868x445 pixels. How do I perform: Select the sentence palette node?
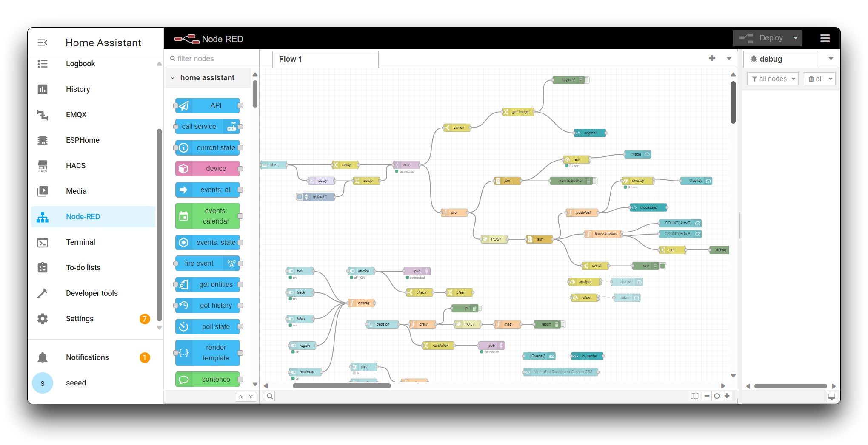(208, 379)
